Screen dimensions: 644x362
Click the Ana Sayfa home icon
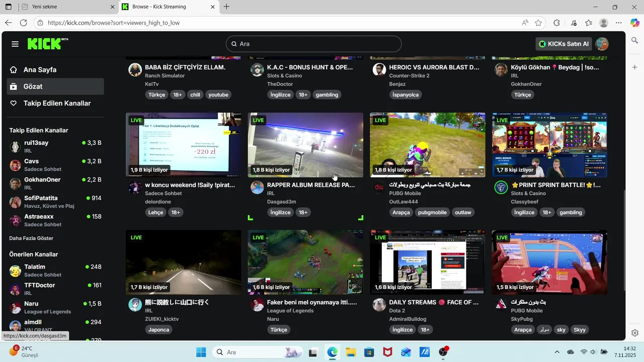coord(14,70)
